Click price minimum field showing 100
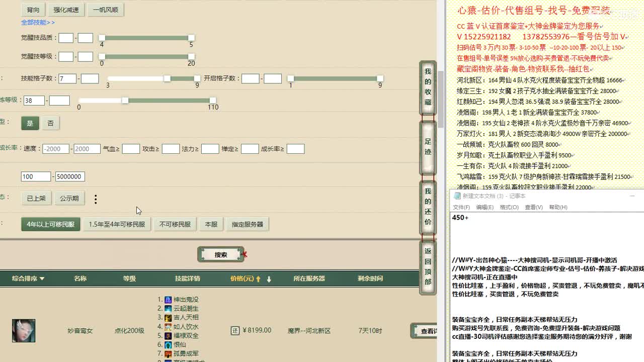This screenshot has width=644, height=362. (x=36, y=176)
